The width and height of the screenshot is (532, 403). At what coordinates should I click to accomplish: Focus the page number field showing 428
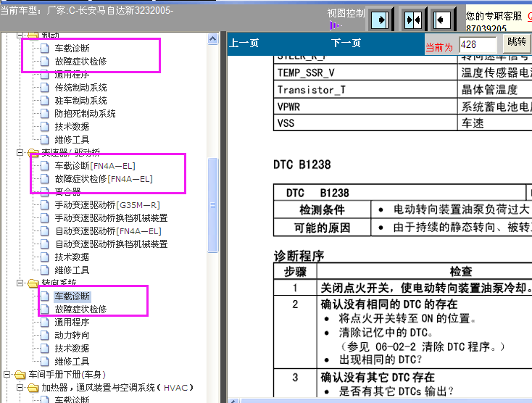[478, 45]
